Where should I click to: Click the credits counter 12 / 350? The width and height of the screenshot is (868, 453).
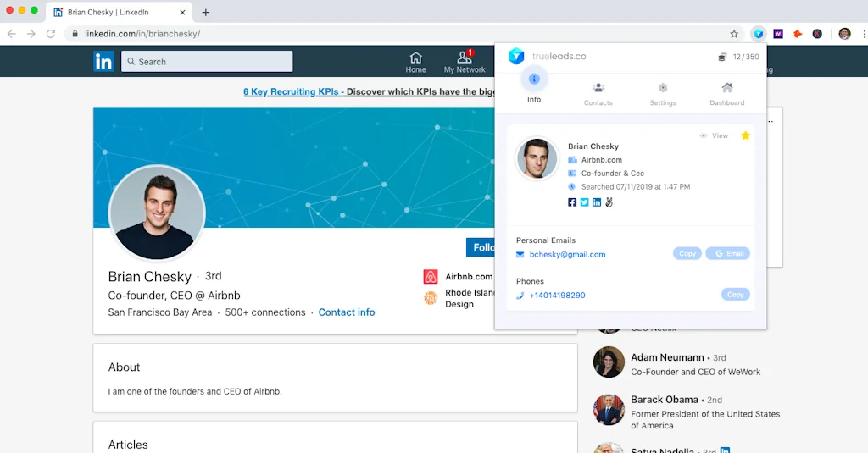tap(738, 57)
